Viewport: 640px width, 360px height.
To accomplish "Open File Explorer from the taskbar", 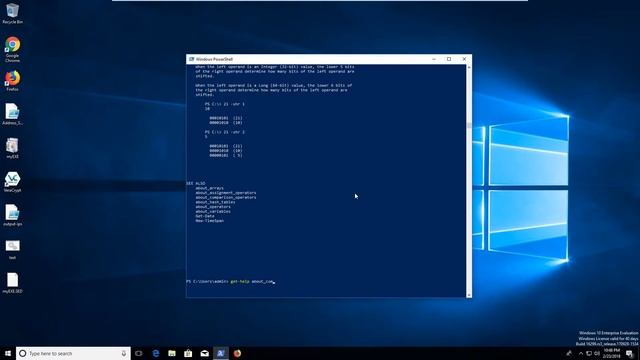I will [172, 353].
